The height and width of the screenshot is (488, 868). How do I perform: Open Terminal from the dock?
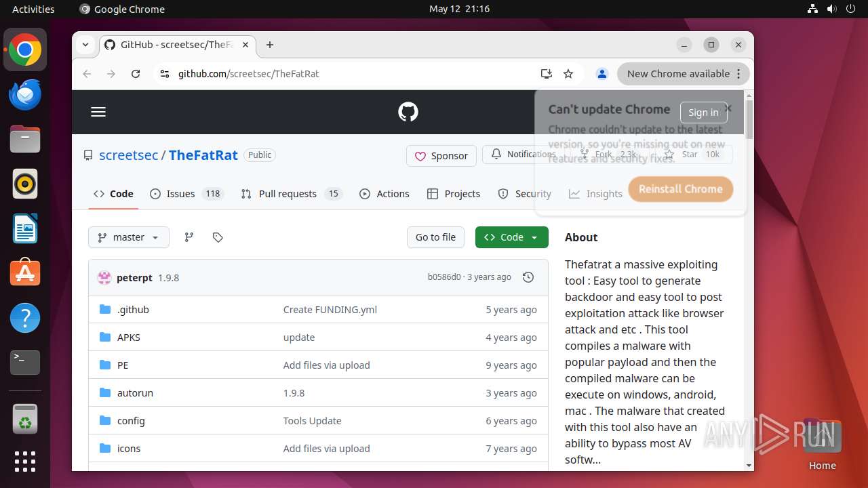[25, 363]
